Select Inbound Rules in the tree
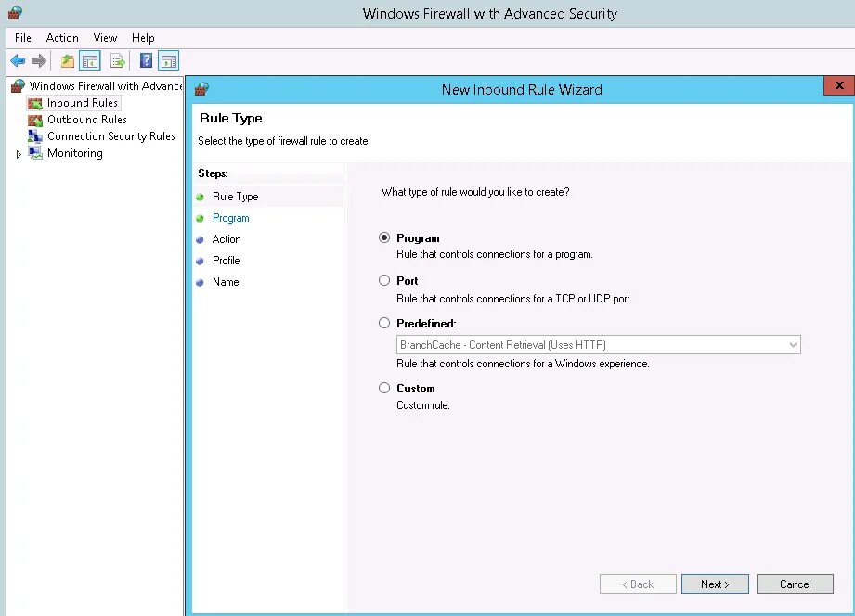 [83, 102]
